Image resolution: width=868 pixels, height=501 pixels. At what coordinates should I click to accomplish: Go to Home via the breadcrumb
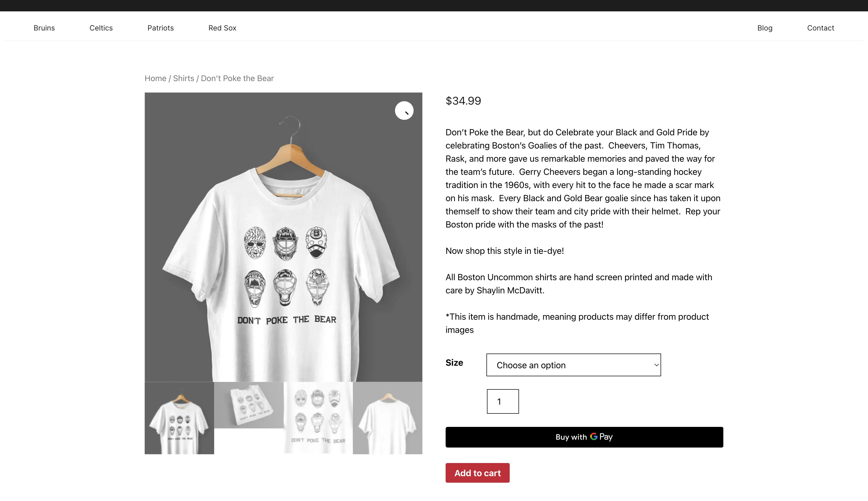click(155, 78)
